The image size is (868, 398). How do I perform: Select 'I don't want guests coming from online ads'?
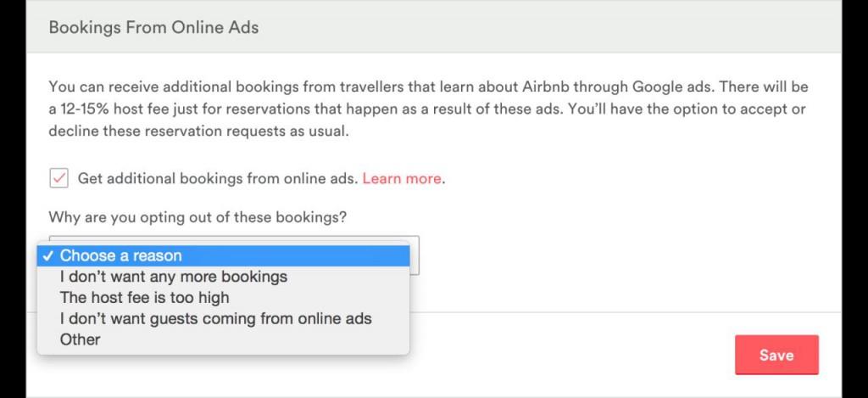[215, 319]
